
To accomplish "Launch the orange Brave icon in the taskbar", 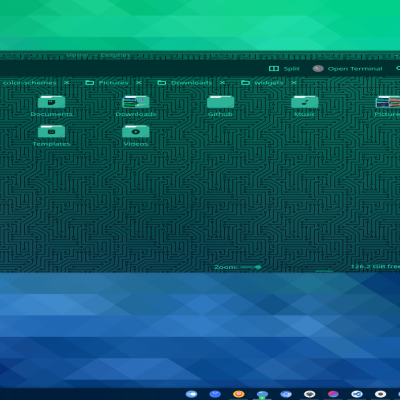I will tap(239, 394).
